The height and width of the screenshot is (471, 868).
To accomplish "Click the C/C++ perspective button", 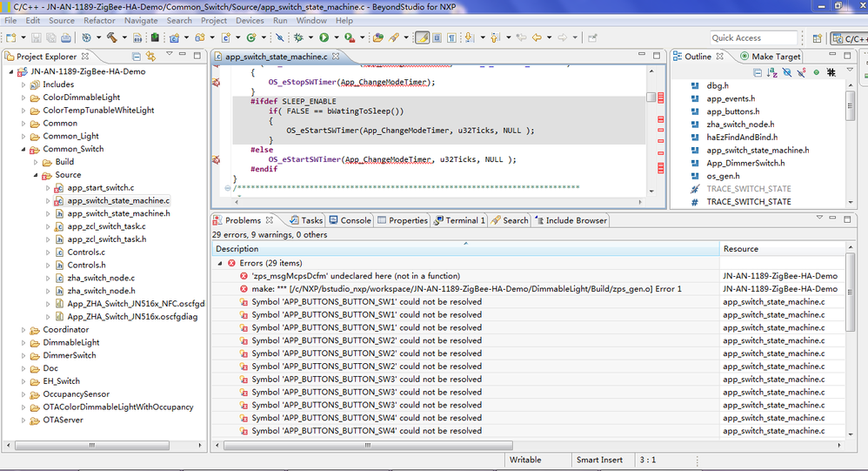I will point(850,38).
